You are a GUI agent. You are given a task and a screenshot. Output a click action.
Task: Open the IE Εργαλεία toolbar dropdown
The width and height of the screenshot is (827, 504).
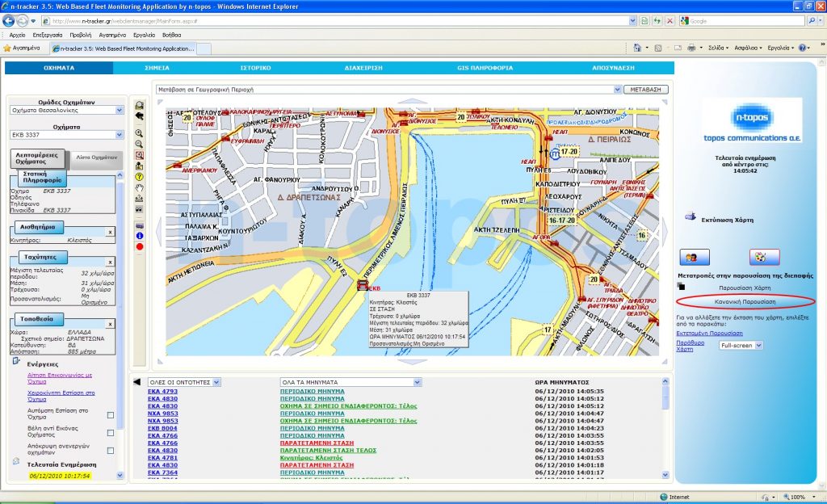point(781,48)
